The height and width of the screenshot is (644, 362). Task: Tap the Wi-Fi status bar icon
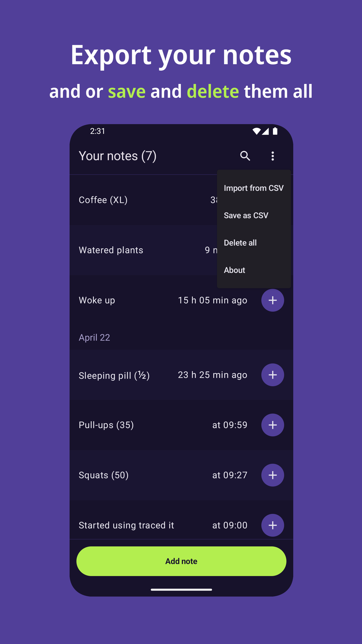coord(256,131)
